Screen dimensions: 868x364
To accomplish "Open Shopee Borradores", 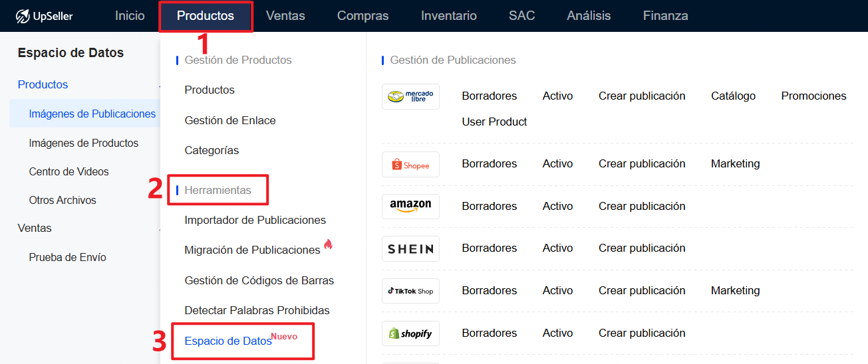I will coord(490,163).
